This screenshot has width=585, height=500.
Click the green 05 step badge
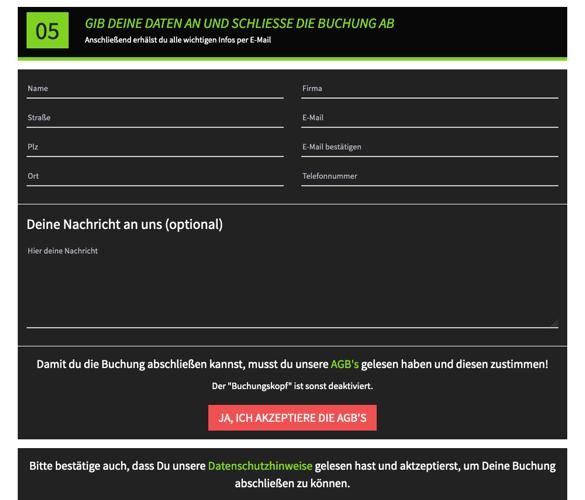coord(47,30)
